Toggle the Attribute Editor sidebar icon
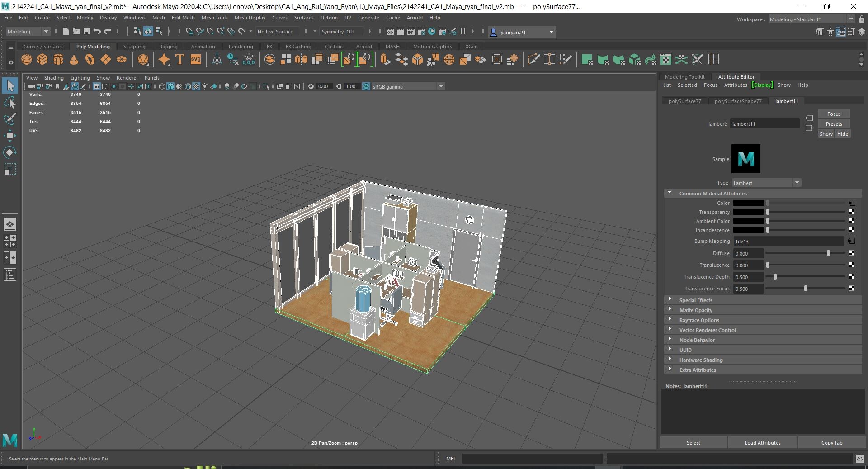Image resolution: width=868 pixels, height=469 pixels. (840, 32)
